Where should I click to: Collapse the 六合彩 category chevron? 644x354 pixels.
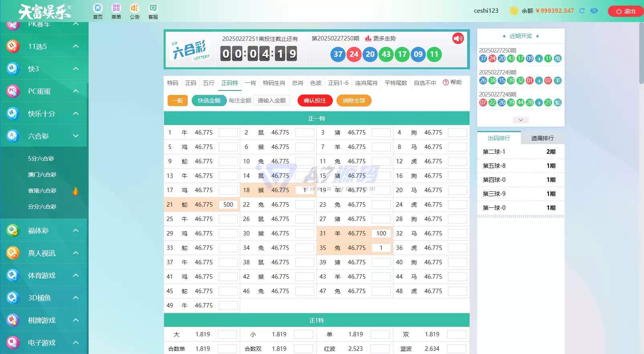pos(76,136)
